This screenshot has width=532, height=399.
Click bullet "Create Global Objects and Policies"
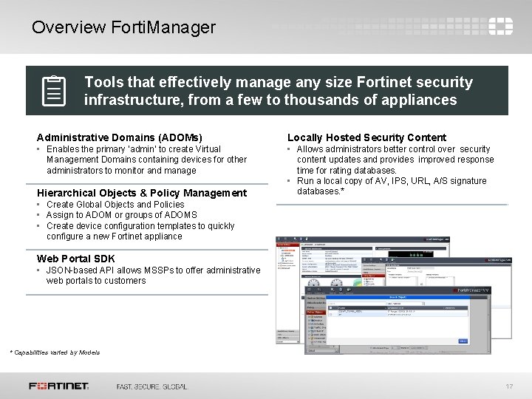[115, 205]
